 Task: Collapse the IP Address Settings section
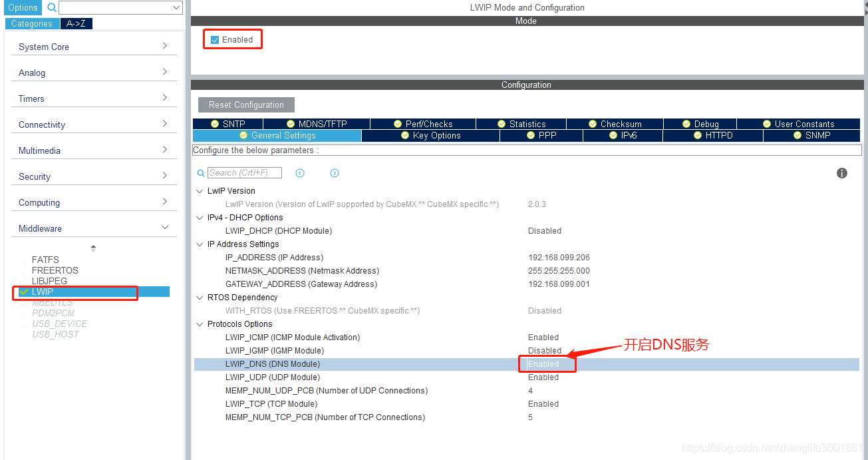[200, 244]
